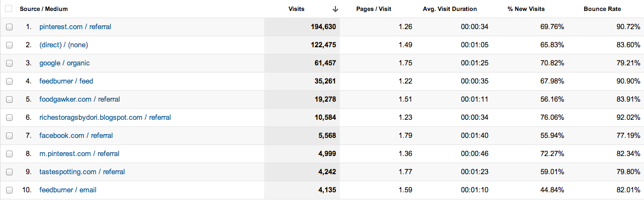Open richestoragsbydori.blogspot.com referral link

tap(105, 117)
